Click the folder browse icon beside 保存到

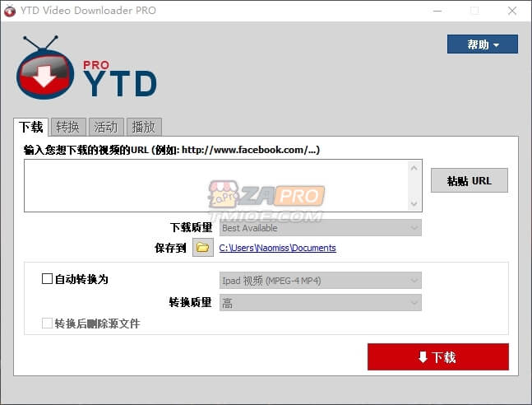click(x=203, y=248)
